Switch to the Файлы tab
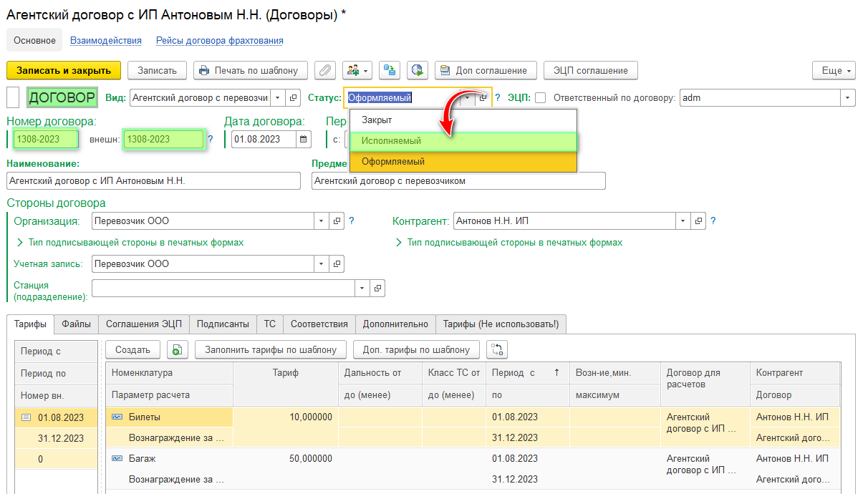The image size is (868, 494). (76, 324)
